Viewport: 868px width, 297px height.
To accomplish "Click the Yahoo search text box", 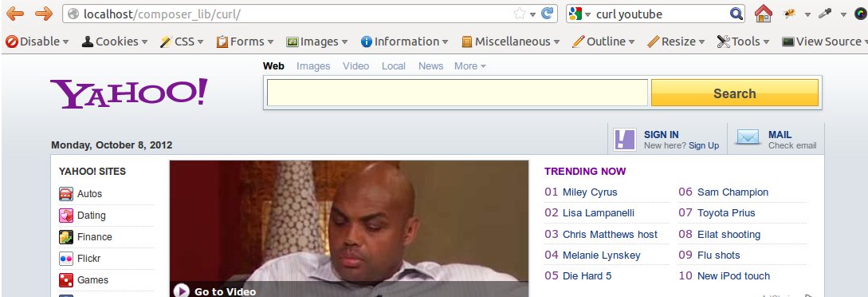I will (458, 93).
